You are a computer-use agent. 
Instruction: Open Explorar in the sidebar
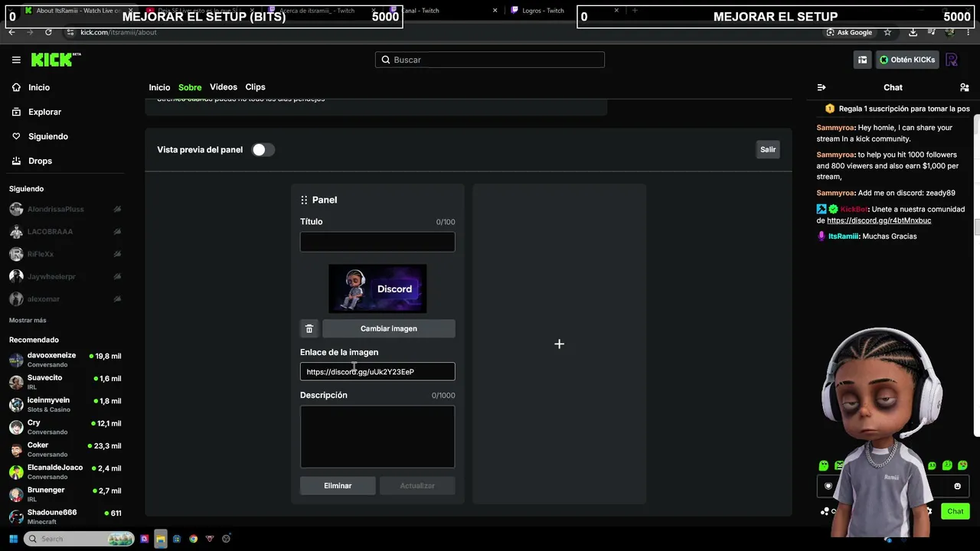tap(36, 112)
